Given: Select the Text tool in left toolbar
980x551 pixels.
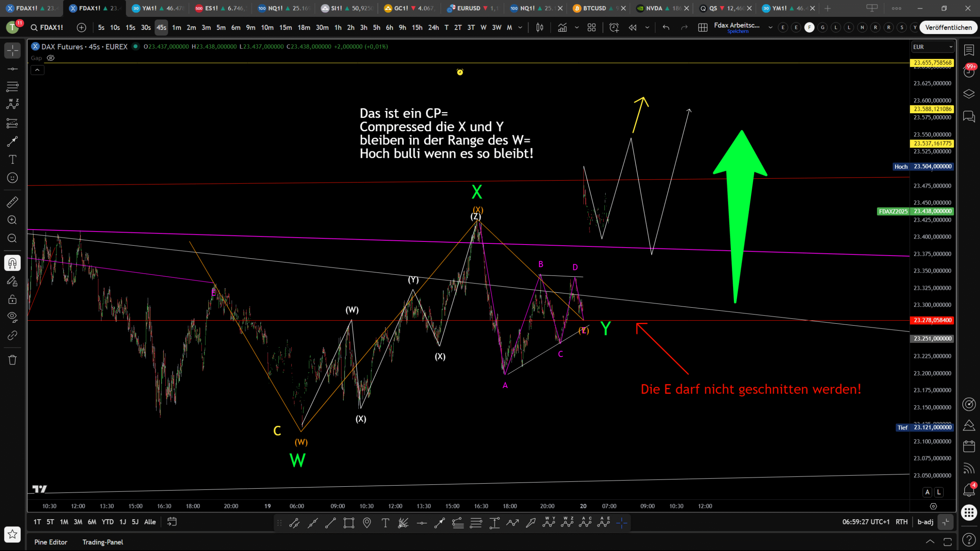Looking at the screenshot, I should coord(12,159).
